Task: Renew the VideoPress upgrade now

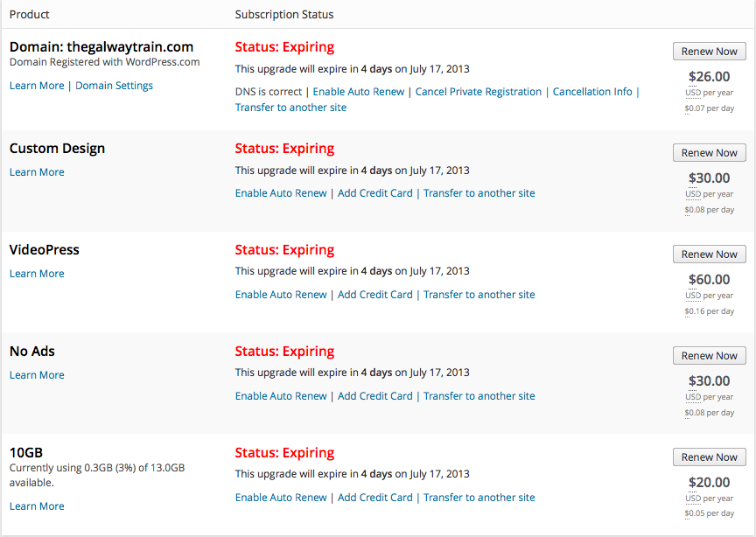Action: (709, 255)
